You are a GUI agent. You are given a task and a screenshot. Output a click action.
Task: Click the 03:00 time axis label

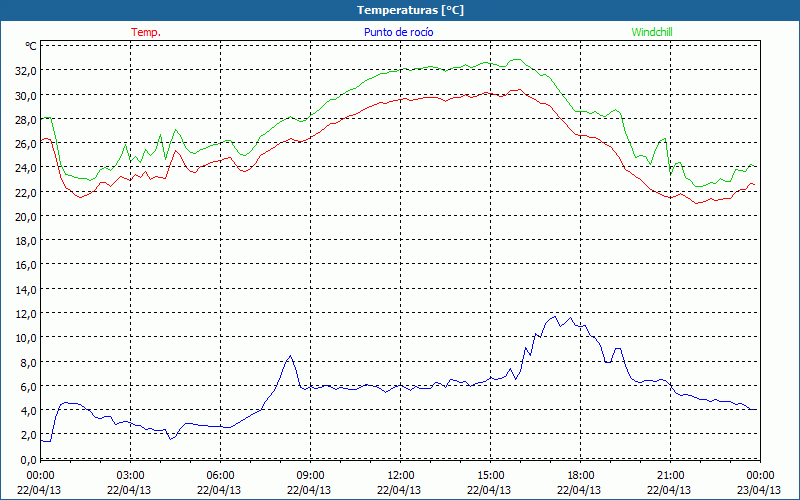pos(130,476)
